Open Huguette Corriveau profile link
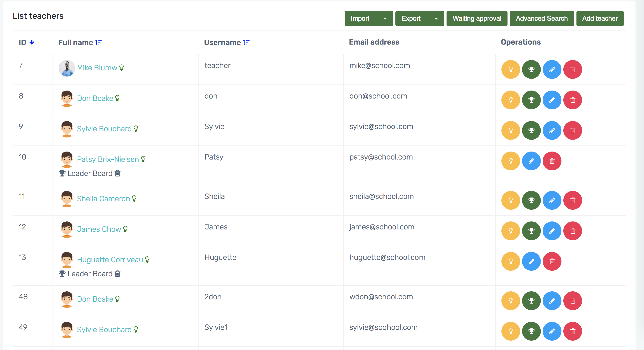 (110, 259)
